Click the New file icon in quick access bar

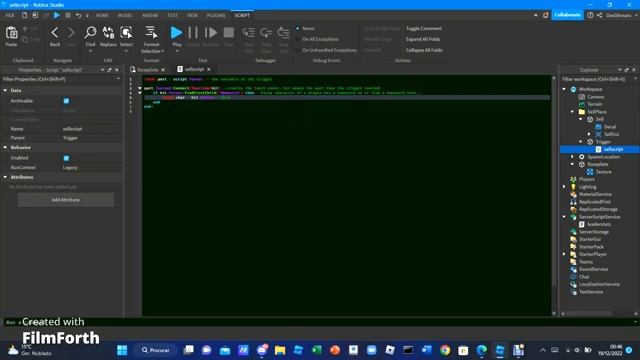tap(24, 15)
